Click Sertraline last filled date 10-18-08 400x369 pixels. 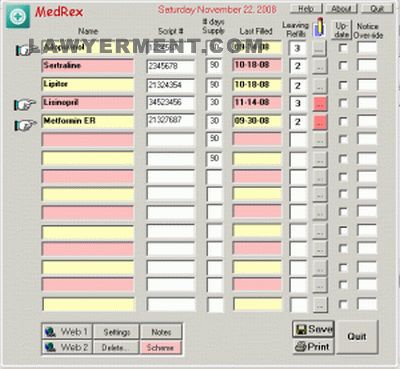257,66
